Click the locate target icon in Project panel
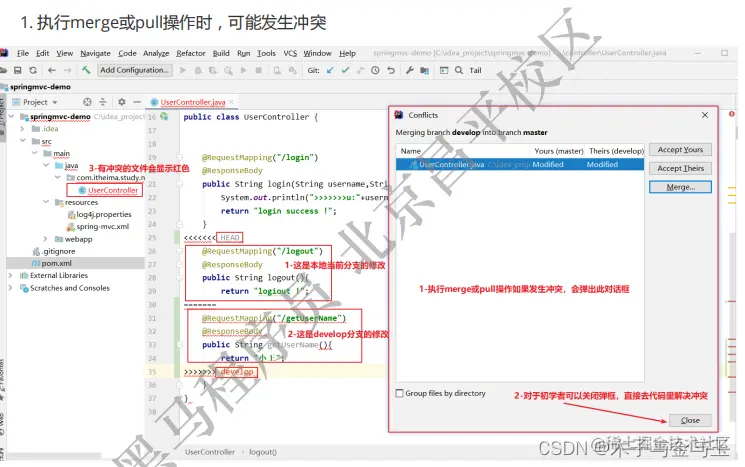The image size is (745, 467). click(x=87, y=102)
